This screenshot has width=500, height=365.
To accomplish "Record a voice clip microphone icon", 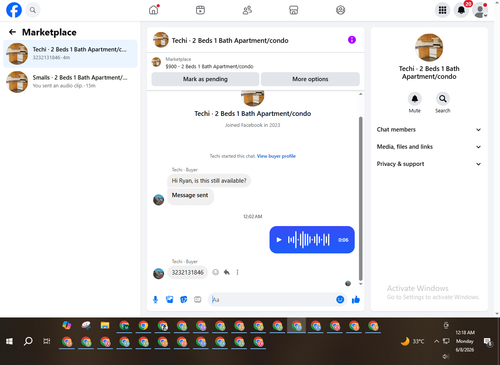I will click(155, 300).
